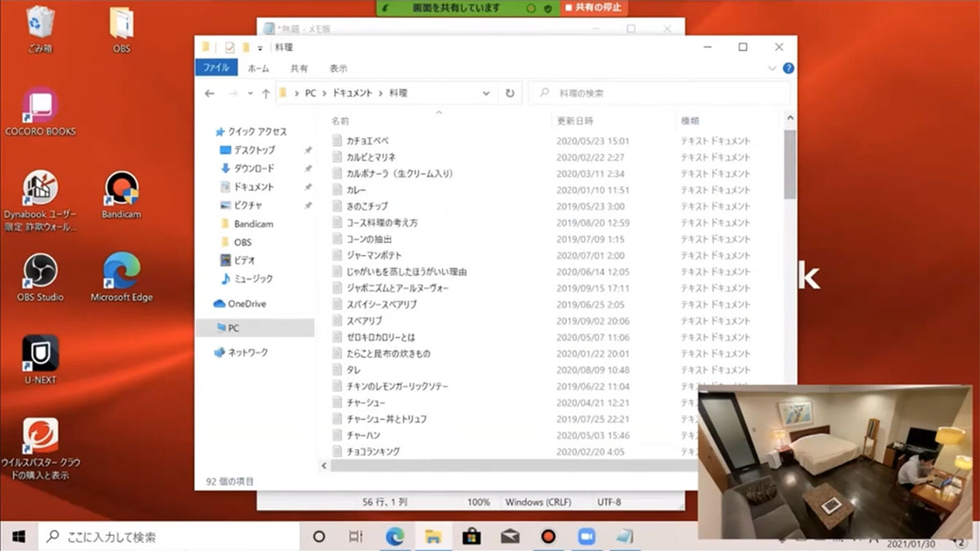Open the Microsoft Store from the taskbar
The width and height of the screenshot is (980, 551).
click(471, 536)
